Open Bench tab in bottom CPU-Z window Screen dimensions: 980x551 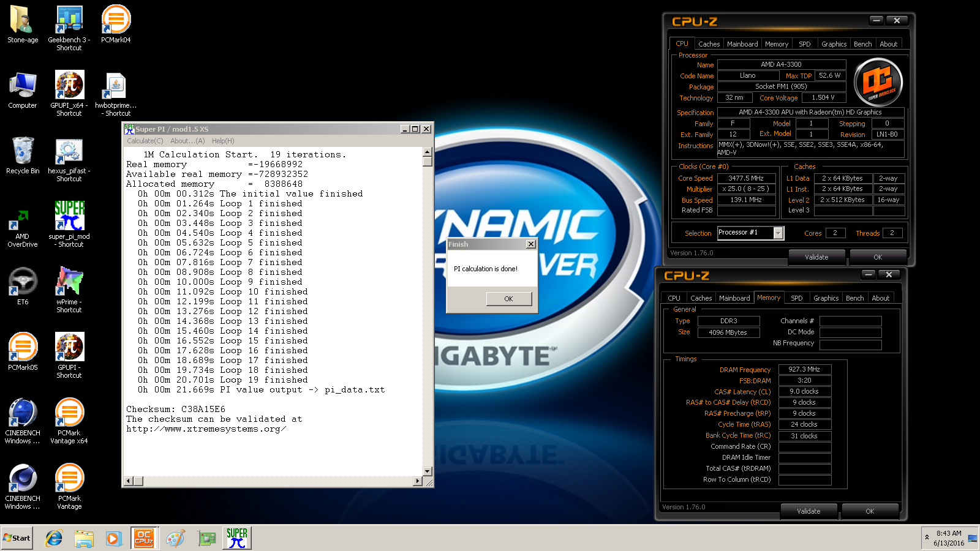854,298
